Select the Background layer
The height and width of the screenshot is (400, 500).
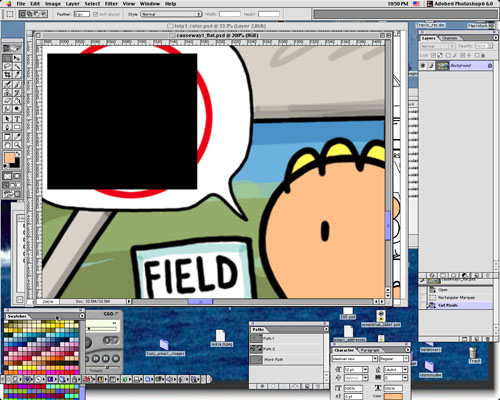[x=456, y=66]
